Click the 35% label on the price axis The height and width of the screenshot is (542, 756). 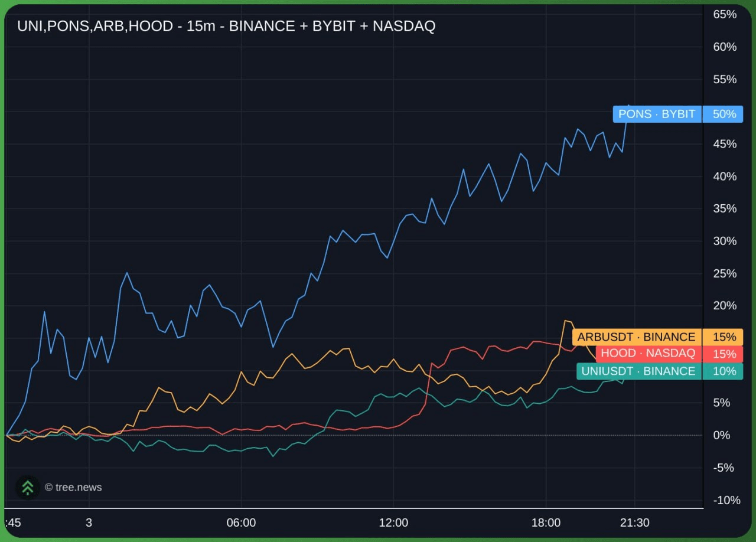pos(725,208)
